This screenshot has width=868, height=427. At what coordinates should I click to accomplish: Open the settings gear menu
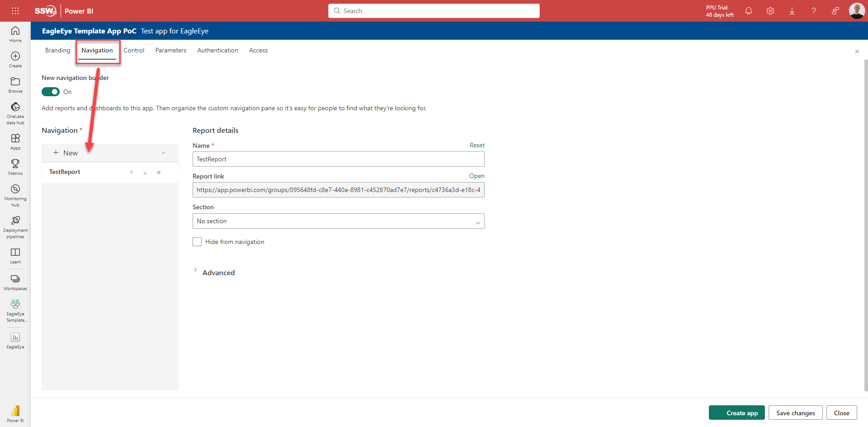770,11
